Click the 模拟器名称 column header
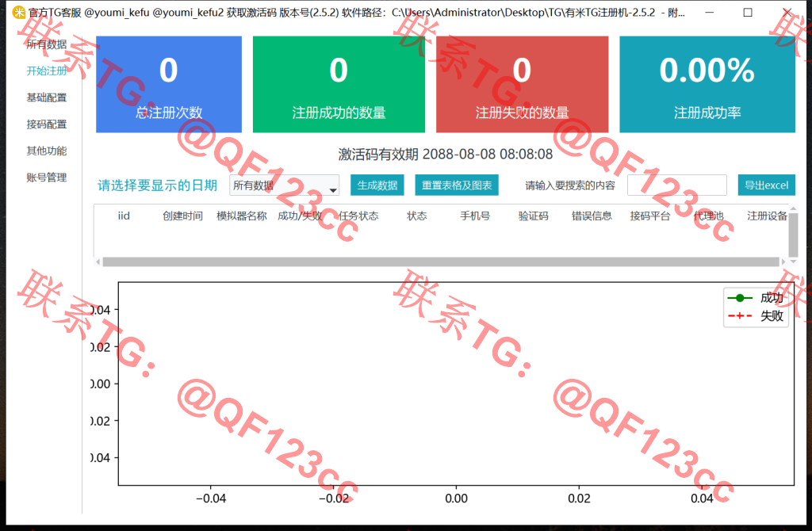Viewport: 812px width, 531px height. 241,216
